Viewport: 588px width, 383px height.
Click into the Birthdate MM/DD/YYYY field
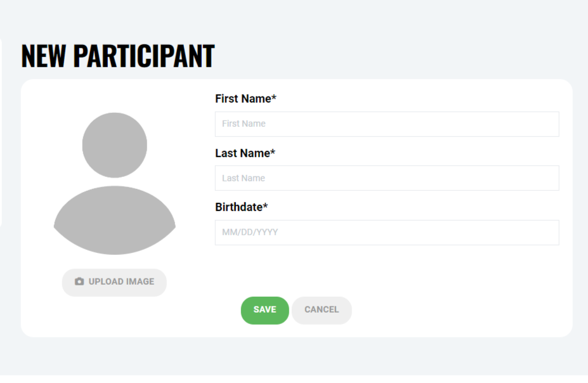pos(387,233)
